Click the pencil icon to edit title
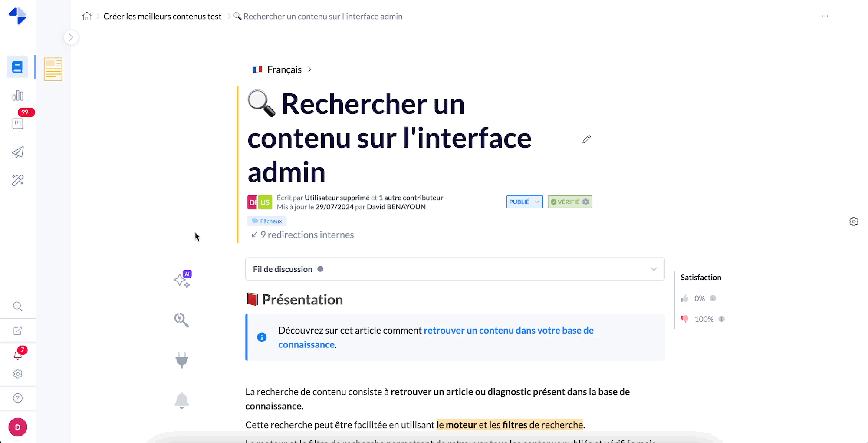 (586, 139)
